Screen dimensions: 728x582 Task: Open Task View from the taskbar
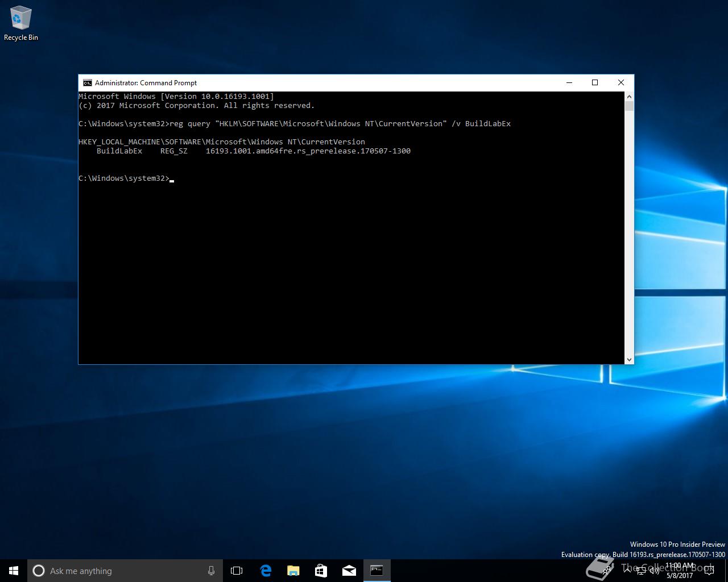point(237,571)
